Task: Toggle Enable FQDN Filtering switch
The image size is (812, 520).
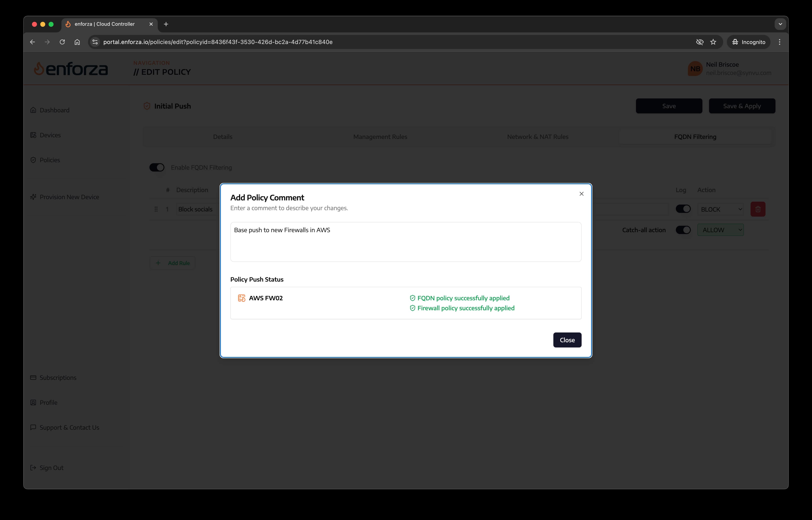Action: pos(157,167)
